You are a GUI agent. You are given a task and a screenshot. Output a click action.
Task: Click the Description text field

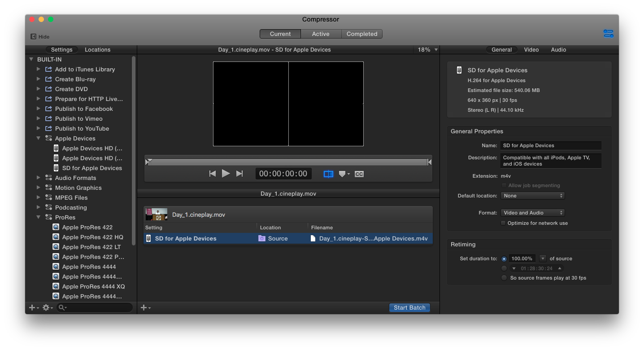[x=551, y=161]
